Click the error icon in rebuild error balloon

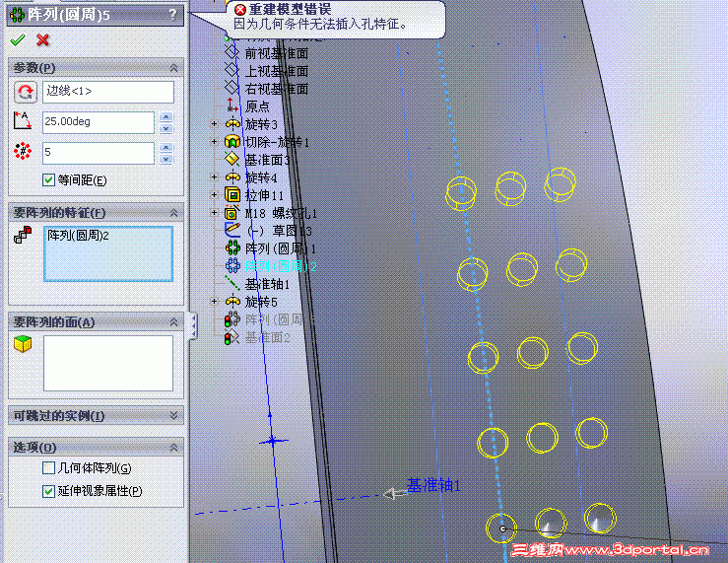tap(240, 9)
